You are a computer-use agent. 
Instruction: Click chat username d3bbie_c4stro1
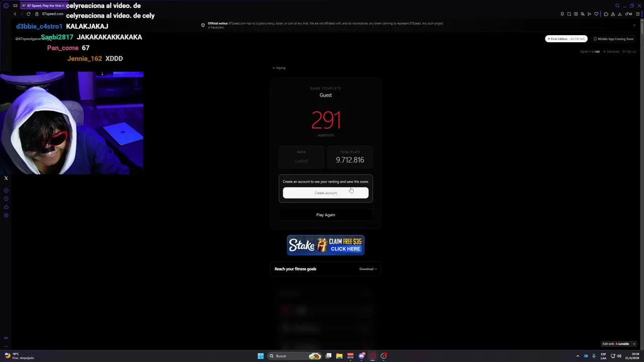click(39, 26)
